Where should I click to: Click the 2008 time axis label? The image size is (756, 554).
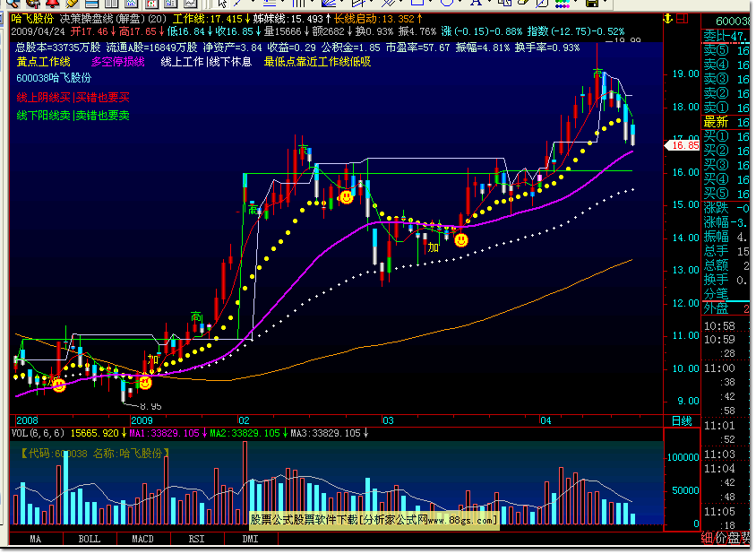(x=27, y=420)
